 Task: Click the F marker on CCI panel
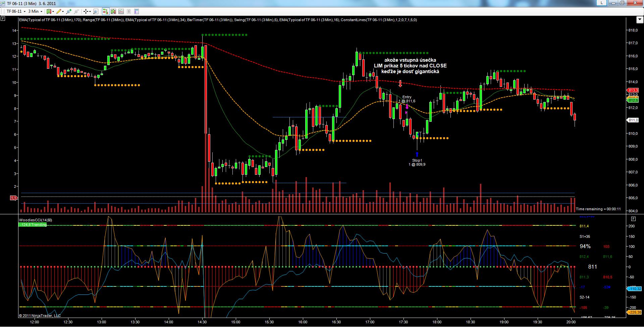pos(633,219)
